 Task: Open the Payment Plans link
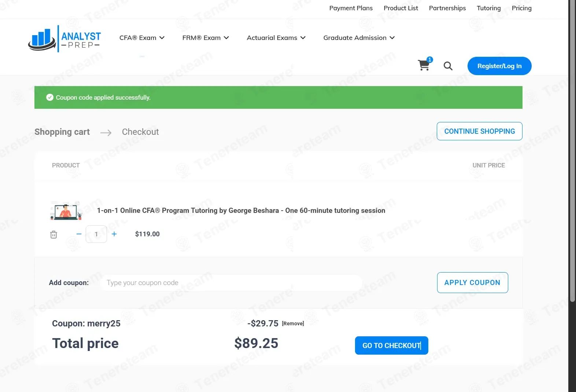coord(351,8)
